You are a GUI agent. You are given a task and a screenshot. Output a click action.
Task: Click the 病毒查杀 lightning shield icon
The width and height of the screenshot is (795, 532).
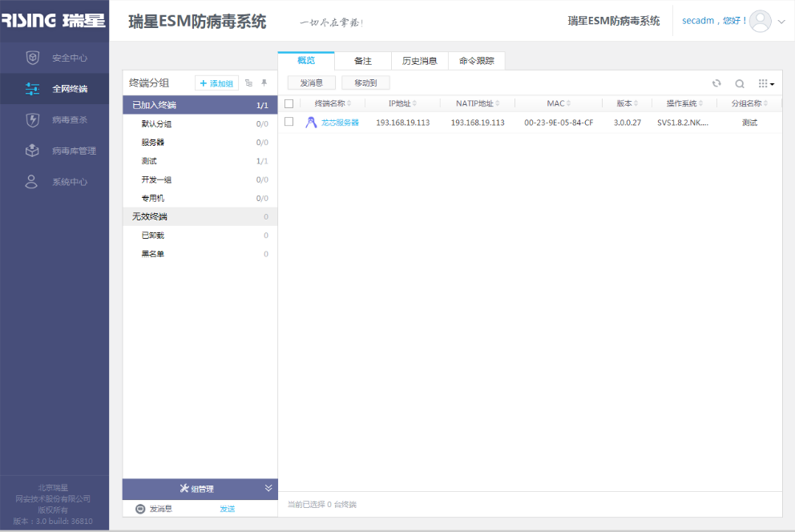[x=32, y=120]
